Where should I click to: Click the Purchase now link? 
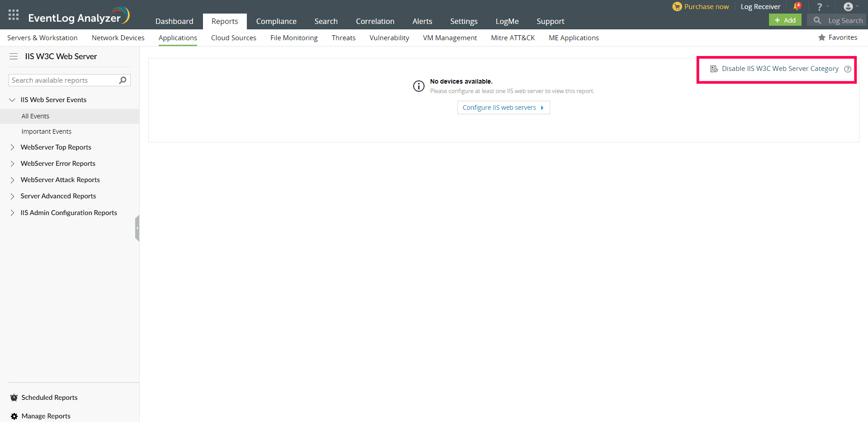click(706, 7)
